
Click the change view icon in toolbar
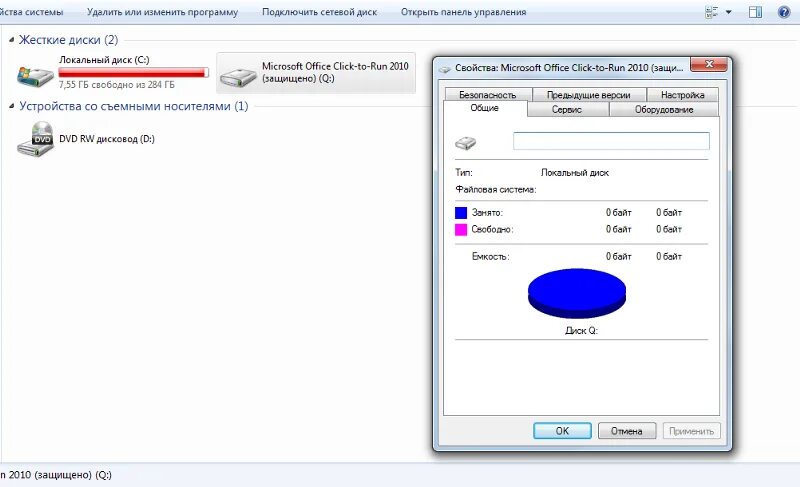coord(712,12)
